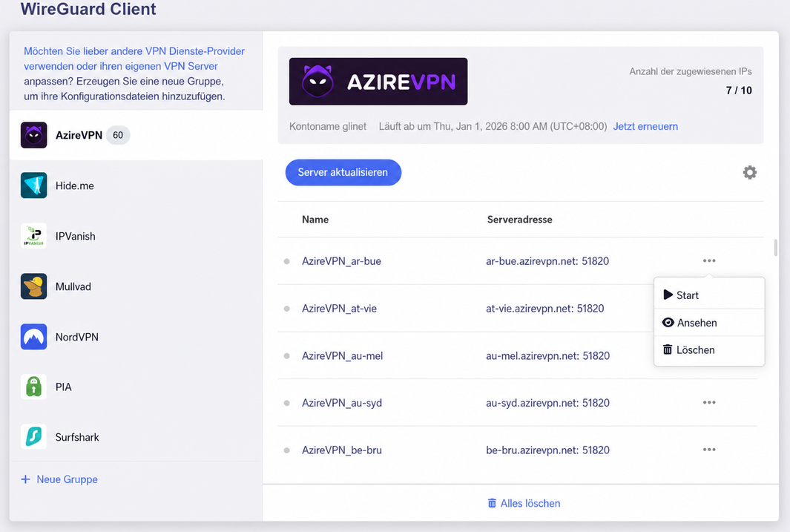790x532 pixels.
Task: Choose Löschen in the context menu
Action: pos(709,349)
